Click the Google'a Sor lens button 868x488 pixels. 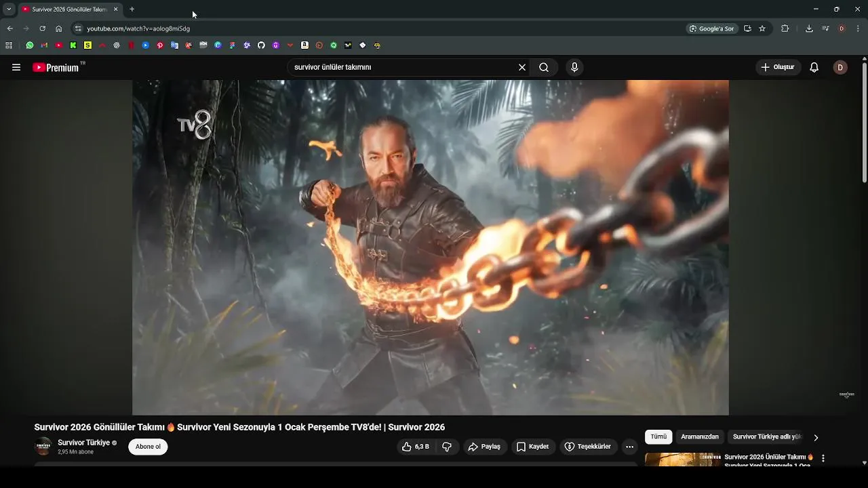coord(711,28)
